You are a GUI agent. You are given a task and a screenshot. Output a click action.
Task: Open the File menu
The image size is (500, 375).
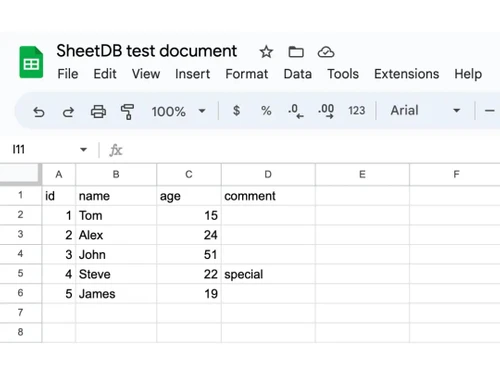tap(68, 74)
